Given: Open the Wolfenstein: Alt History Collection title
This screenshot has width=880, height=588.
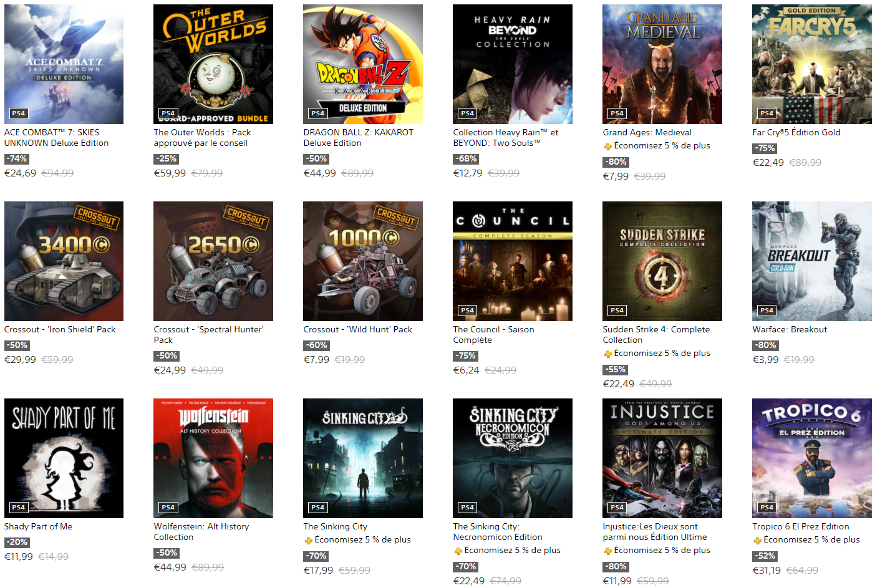Looking at the screenshot, I should (x=201, y=532).
